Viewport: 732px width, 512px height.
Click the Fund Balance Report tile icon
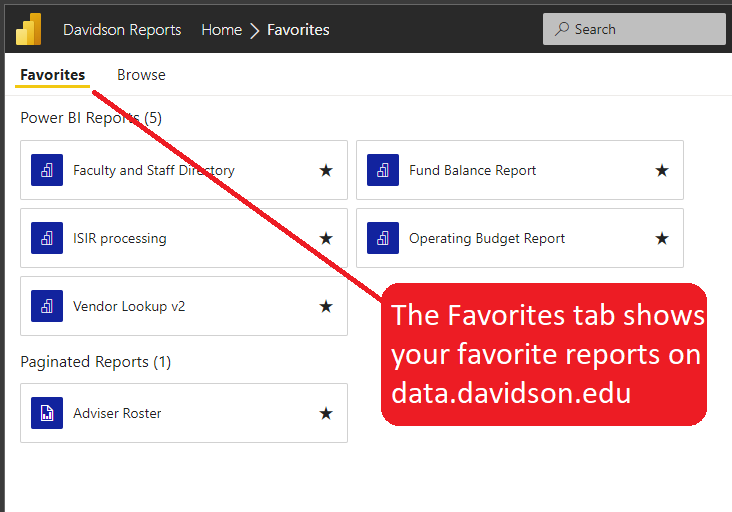coord(383,170)
